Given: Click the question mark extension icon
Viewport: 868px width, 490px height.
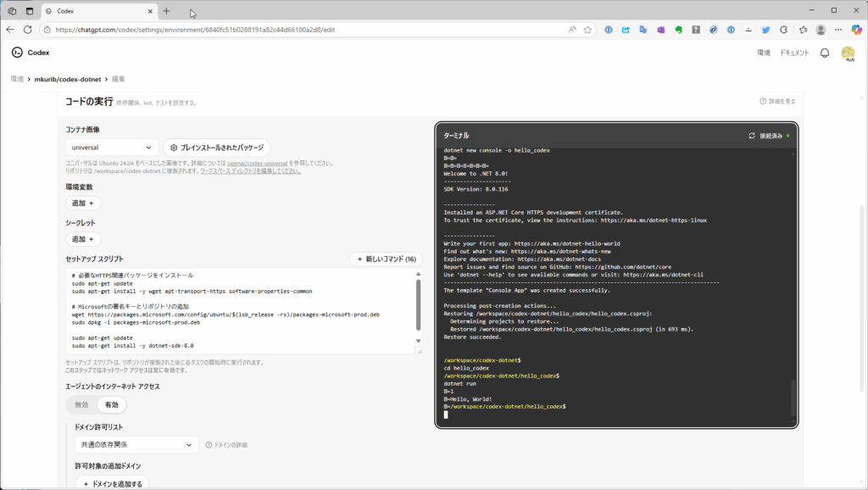Looking at the screenshot, I should (x=696, y=30).
